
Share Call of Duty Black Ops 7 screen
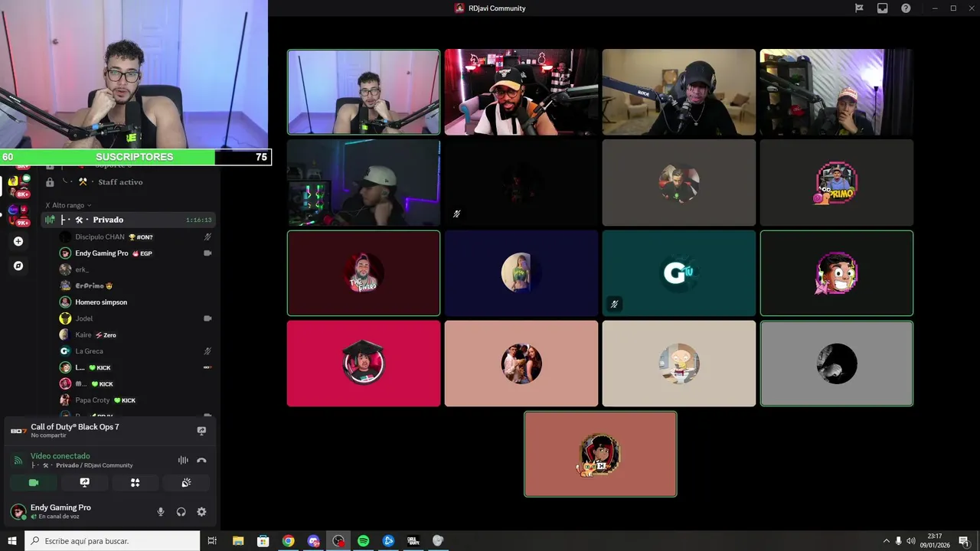pyautogui.click(x=201, y=431)
